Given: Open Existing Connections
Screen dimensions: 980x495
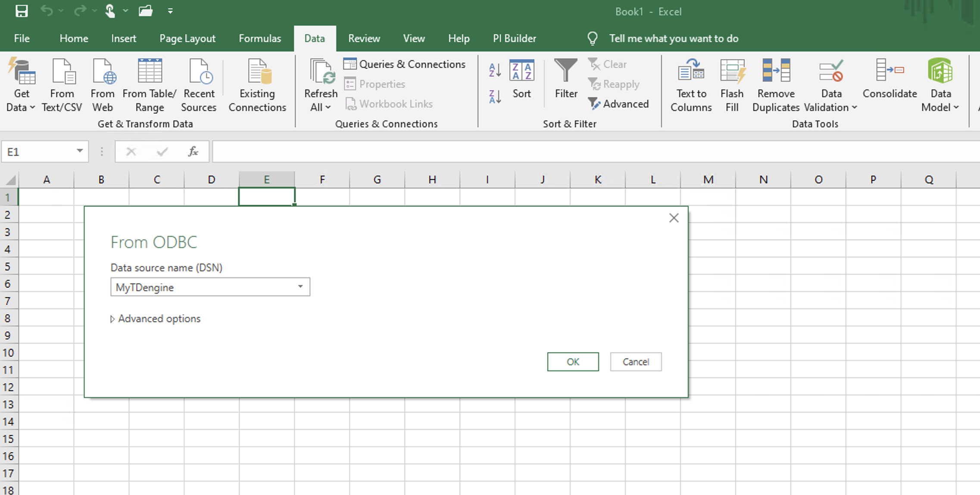Looking at the screenshot, I should [x=257, y=85].
